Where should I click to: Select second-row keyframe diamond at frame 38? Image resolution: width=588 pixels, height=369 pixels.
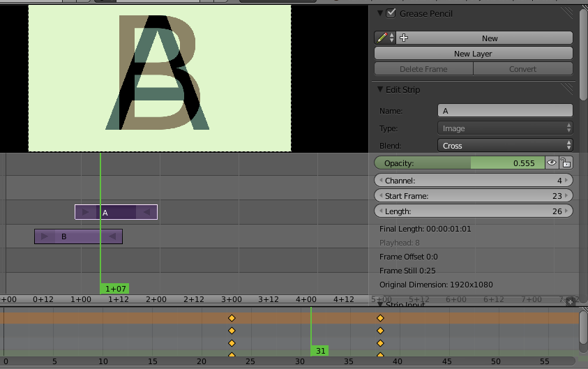tap(380, 331)
